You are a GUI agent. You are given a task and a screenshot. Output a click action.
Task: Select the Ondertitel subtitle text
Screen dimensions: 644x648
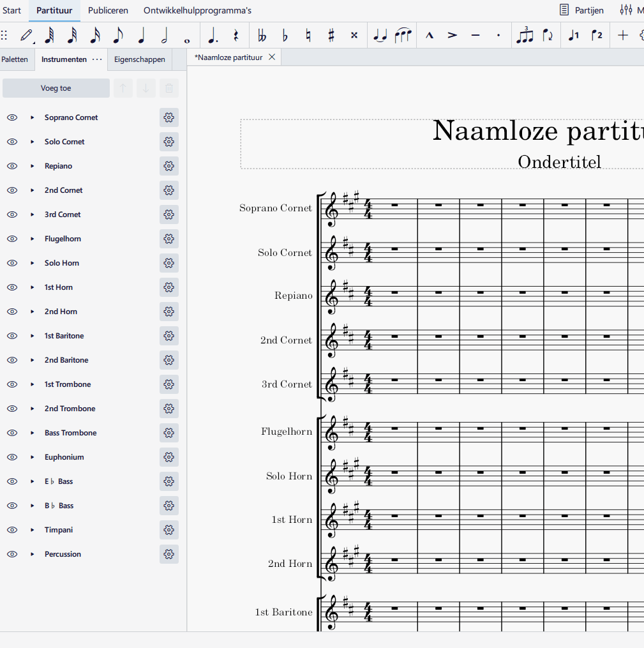tap(559, 162)
